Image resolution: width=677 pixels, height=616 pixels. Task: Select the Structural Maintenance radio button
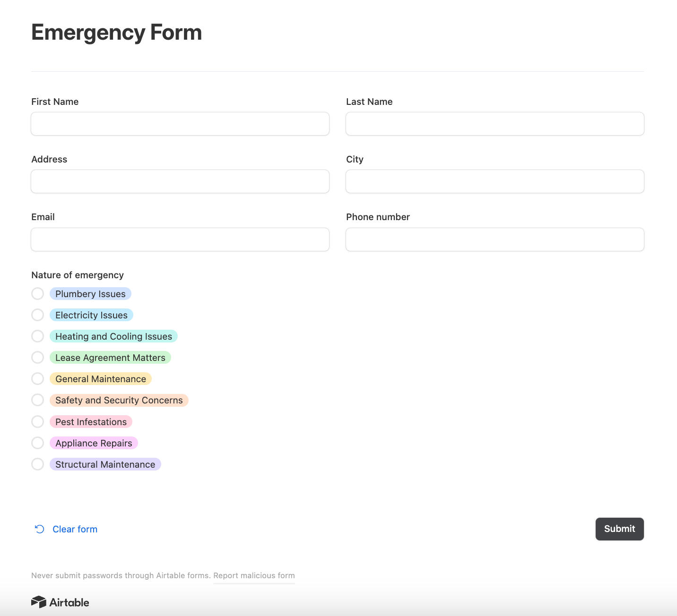[38, 464]
